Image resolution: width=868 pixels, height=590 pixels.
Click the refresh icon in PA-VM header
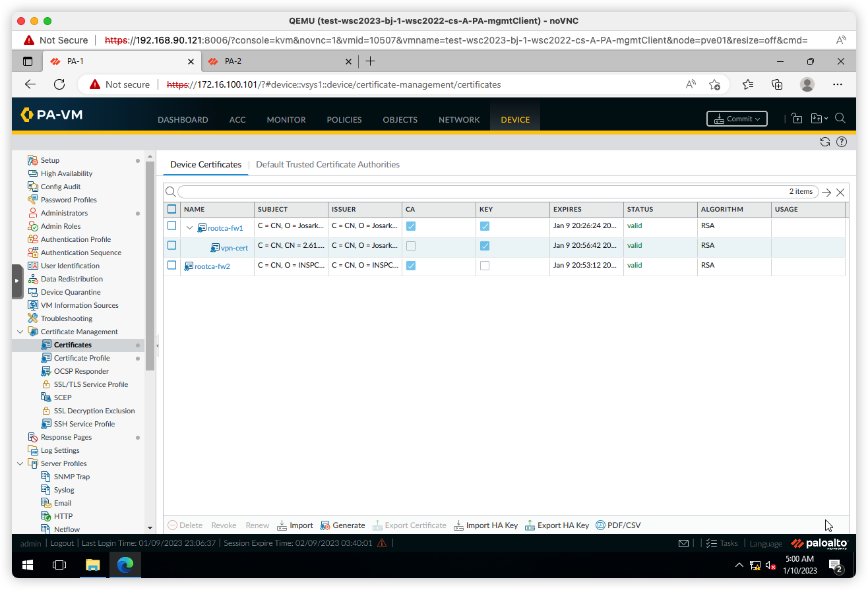click(x=824, y=142)
